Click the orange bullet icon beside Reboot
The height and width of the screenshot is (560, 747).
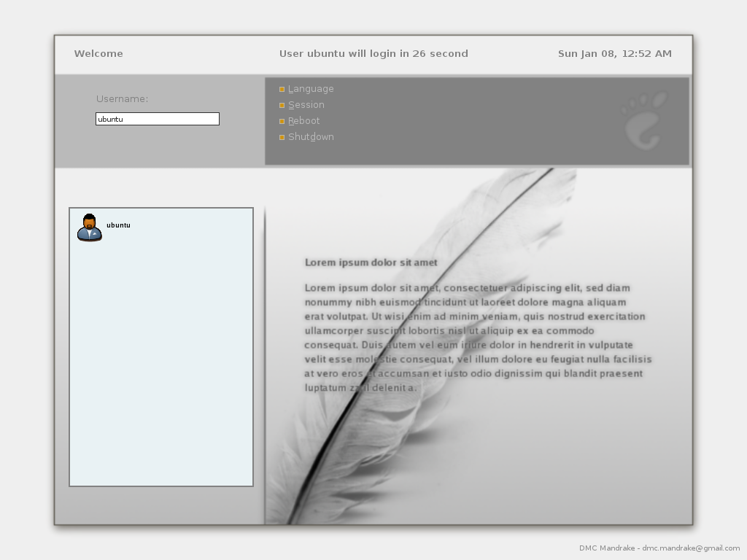[282, 122]
